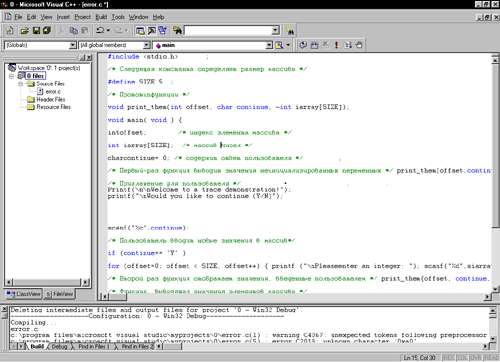
Task: Select error.c in the file tree
Action: 53,91
